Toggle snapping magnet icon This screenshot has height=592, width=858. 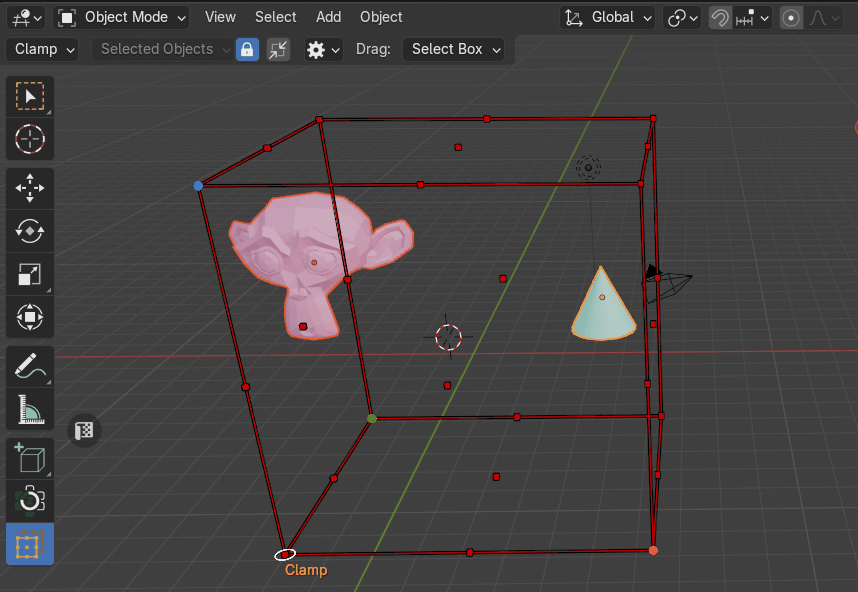(720, 18)
